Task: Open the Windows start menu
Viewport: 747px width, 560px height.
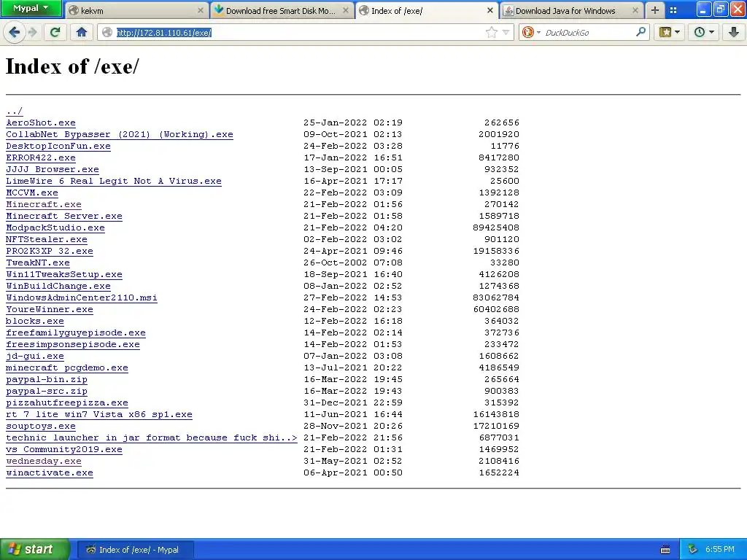Action: [x=34, y=549]
